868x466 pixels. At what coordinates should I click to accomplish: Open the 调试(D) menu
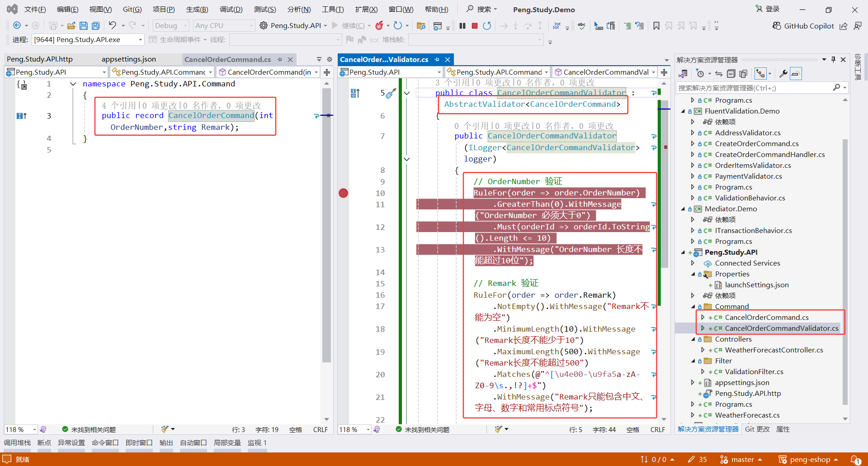[x=231, y=9]
